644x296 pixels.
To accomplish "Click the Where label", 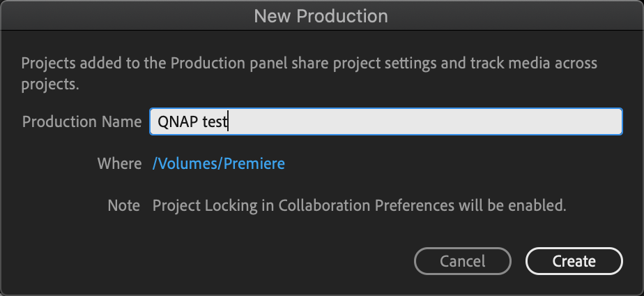I will [119, 163].
